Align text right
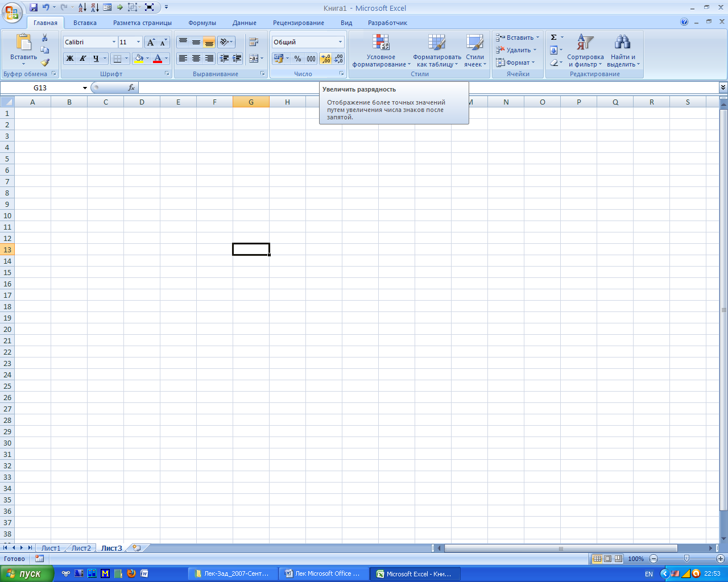Image resolution: width=728 pixels, height=582 pixels. (x=209, y=59)
